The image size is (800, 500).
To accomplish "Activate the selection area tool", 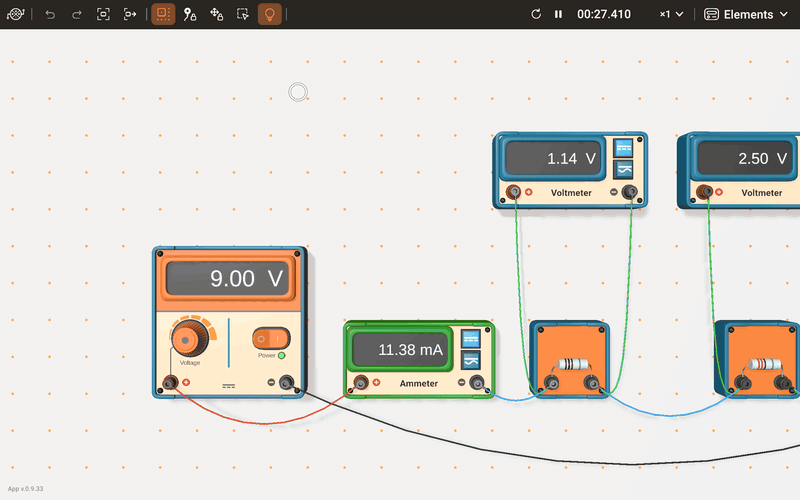I will pyautogui.click(x=243, y=14).
